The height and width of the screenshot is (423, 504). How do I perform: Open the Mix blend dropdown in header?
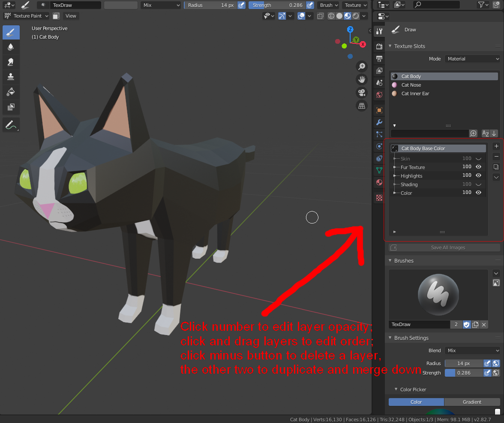161,5
